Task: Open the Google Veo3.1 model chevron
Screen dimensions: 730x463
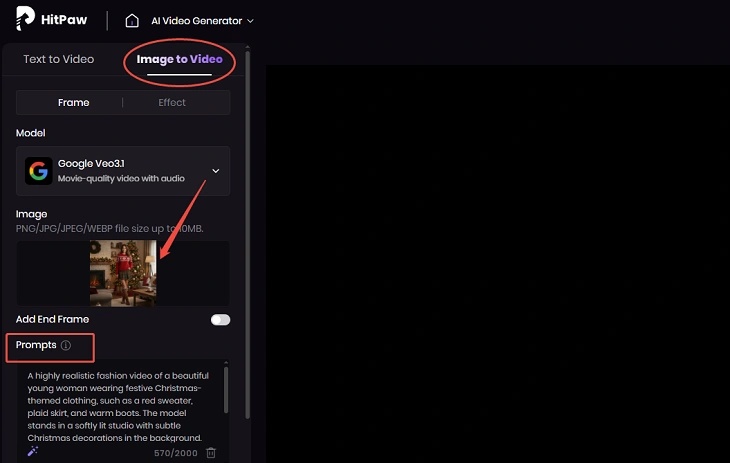Action: (216, 171)
